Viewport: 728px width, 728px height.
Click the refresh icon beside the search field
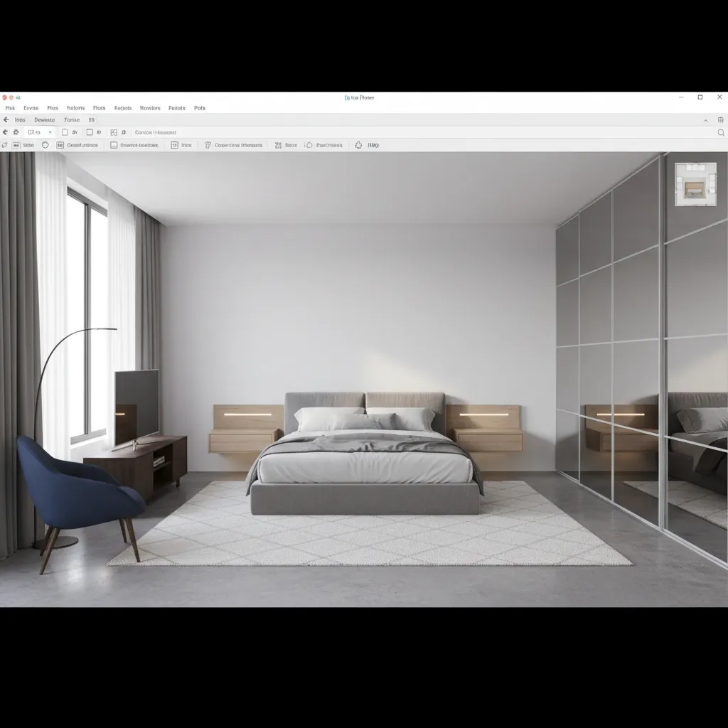click(x=123, y=132)
